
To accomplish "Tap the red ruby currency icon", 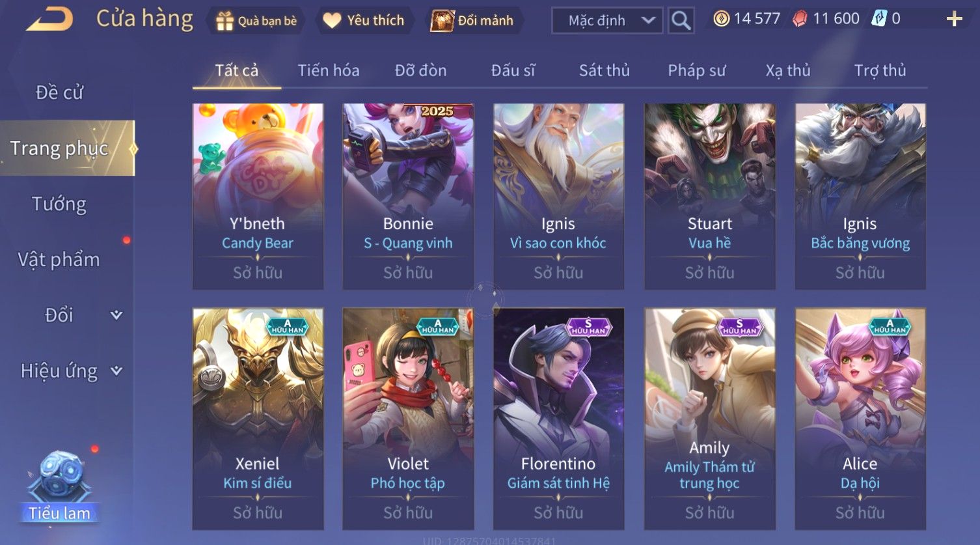I will point(800,19).
